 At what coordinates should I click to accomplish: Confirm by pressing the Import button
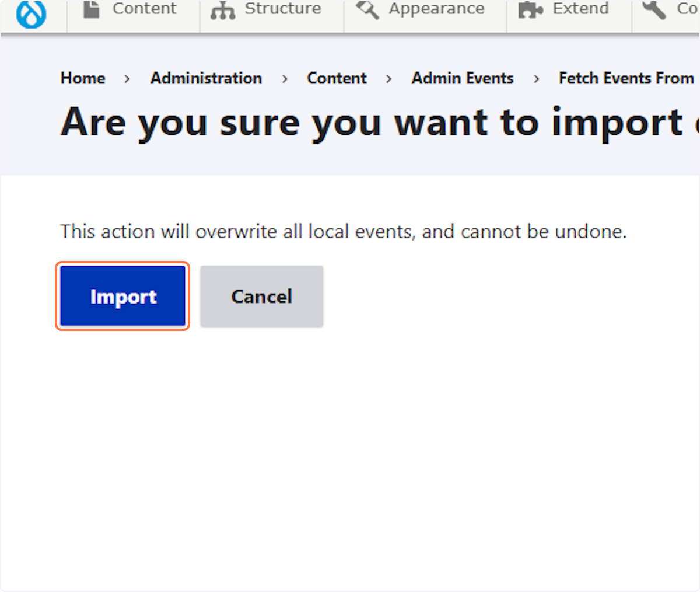pyautogui.click(x=123, y=296)
